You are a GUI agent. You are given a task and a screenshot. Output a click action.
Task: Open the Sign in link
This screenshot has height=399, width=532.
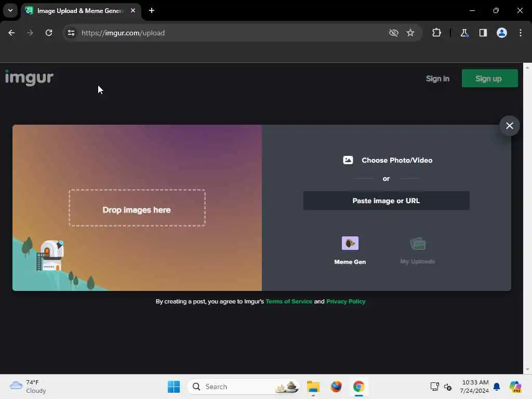pyautogui.click(x=437, y=79)
